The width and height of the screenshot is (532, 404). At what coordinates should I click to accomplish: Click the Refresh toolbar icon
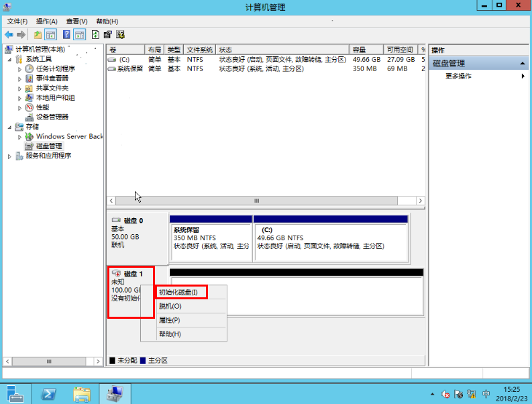96,35
